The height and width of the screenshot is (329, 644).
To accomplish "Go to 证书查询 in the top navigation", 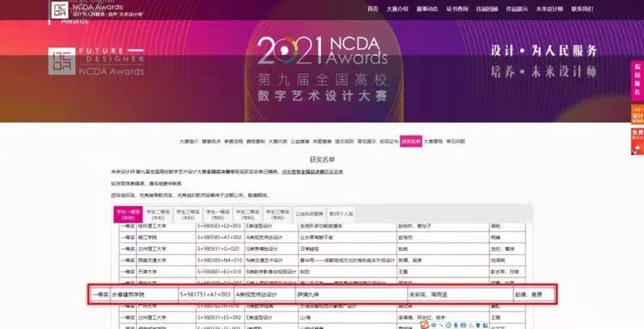I will pyautogui.click(x=457, y=10).
